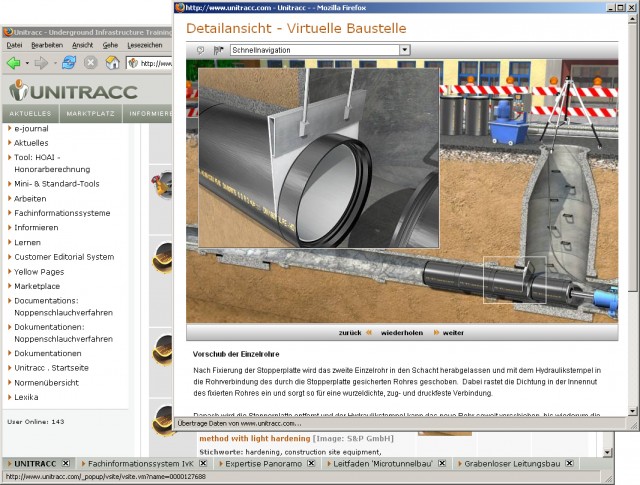Viewport: 640px width, 485px height.
Task: Click the highlighted pipe joint in the scene
Action: click(x=515, y=279)
